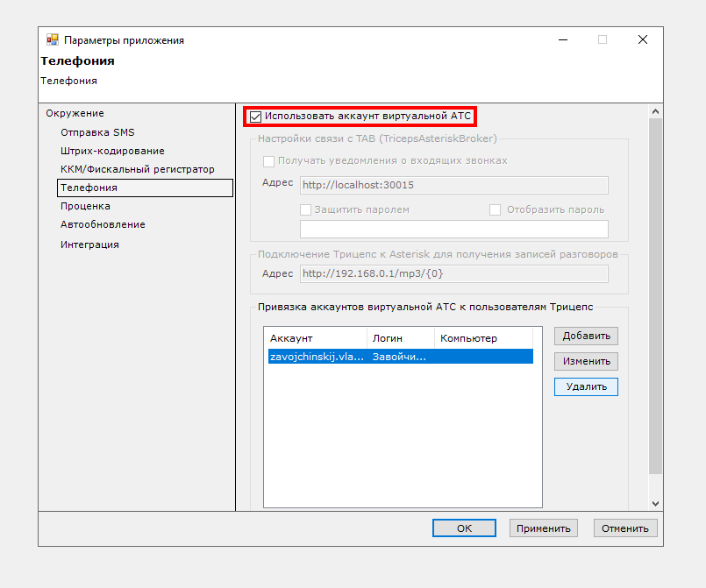Click the application icon in title bar
This screenshot has width=706, height=588.
click(52, 40)
